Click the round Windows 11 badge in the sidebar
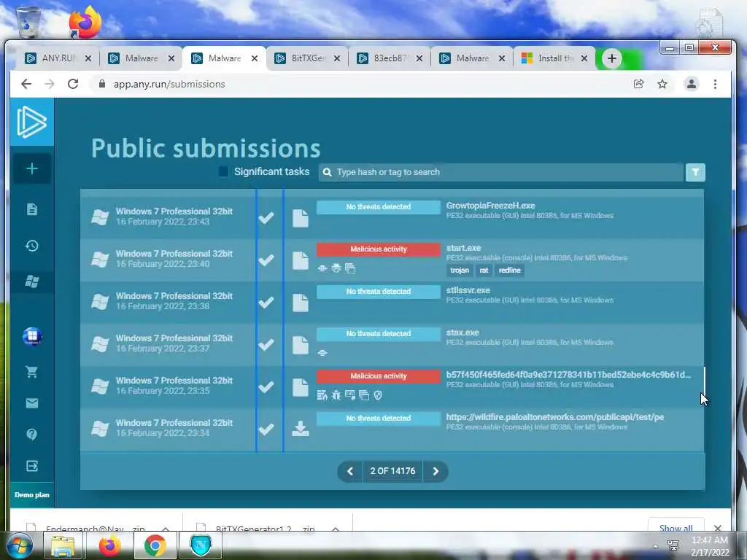747x560 pixels. pyautogui.click(x=32, y=336)
